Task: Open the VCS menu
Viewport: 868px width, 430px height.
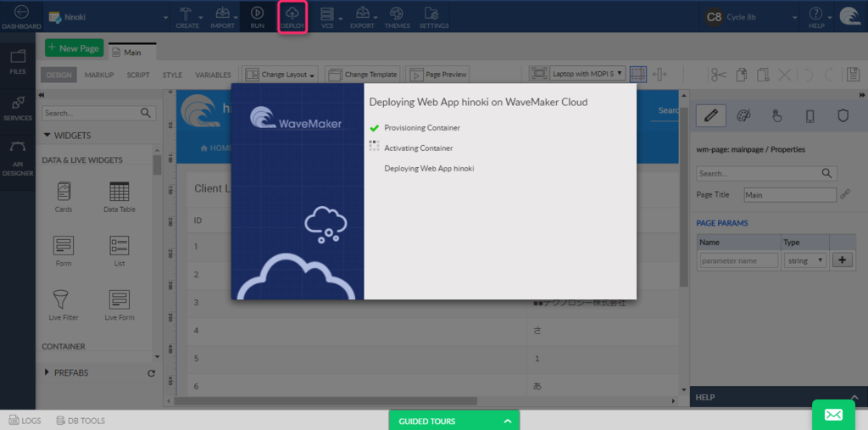Action: 327,17
